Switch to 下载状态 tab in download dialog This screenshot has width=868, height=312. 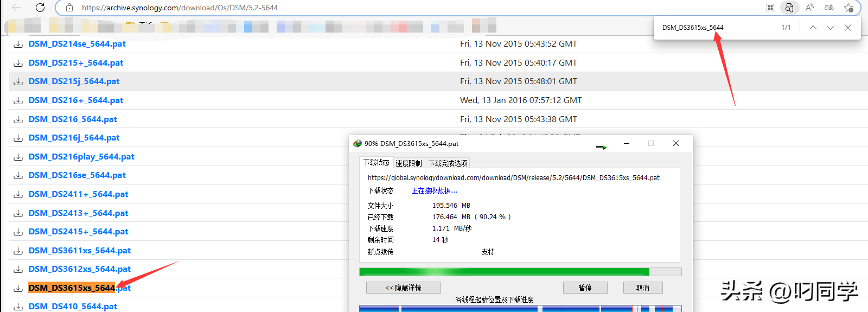376,162
